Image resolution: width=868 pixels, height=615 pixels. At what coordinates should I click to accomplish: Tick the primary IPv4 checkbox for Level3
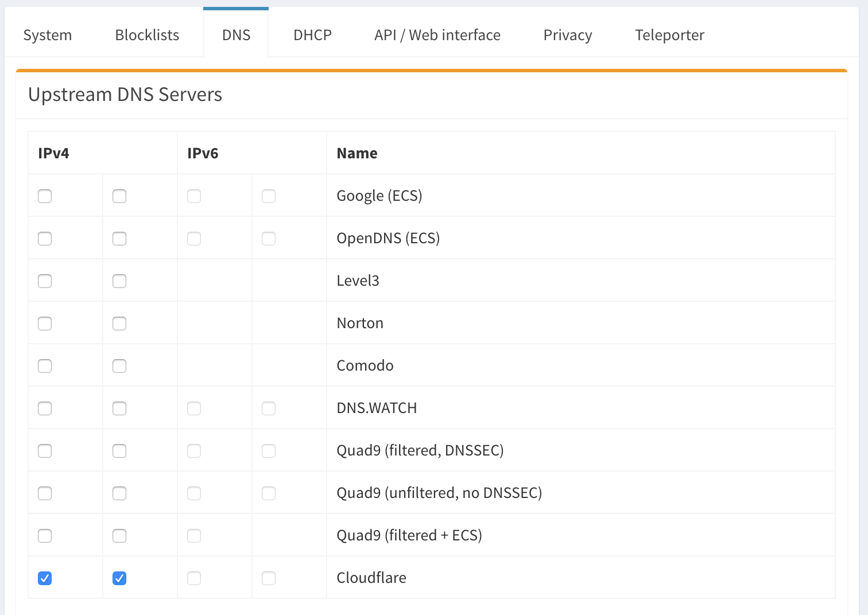[45, 281]
